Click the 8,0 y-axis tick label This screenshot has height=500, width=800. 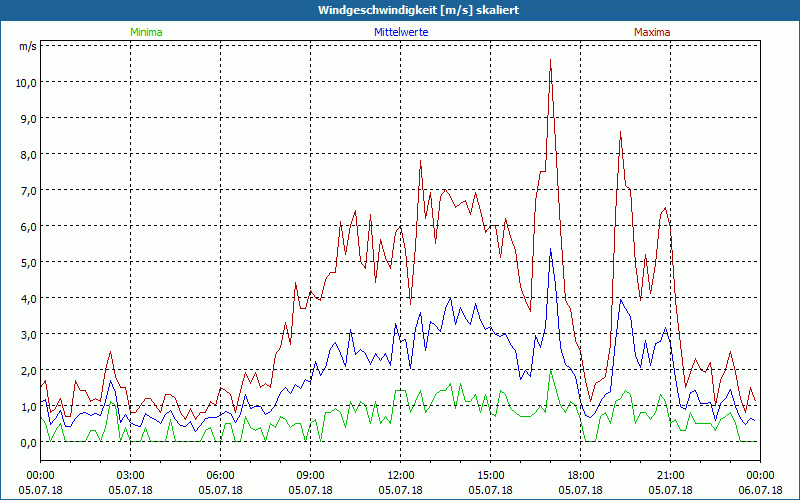point(27,154)
